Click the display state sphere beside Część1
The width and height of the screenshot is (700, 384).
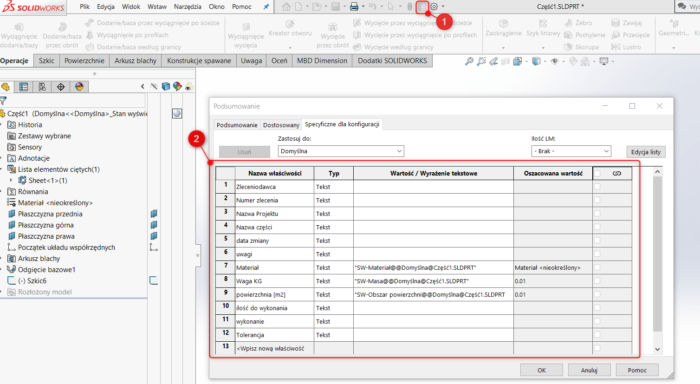tap(177, 113)
